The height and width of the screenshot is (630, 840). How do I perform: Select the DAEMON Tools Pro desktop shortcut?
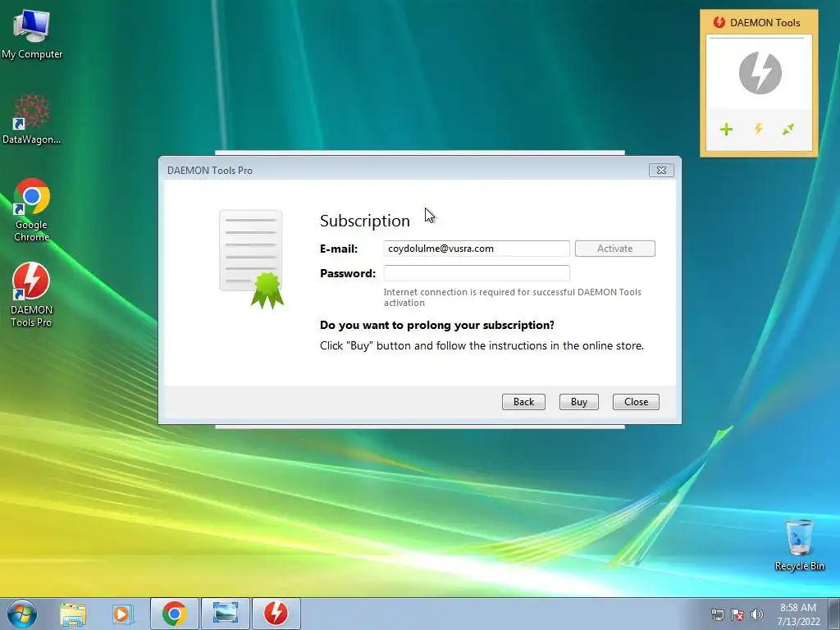pyautogui.click(x=32, y=294)
